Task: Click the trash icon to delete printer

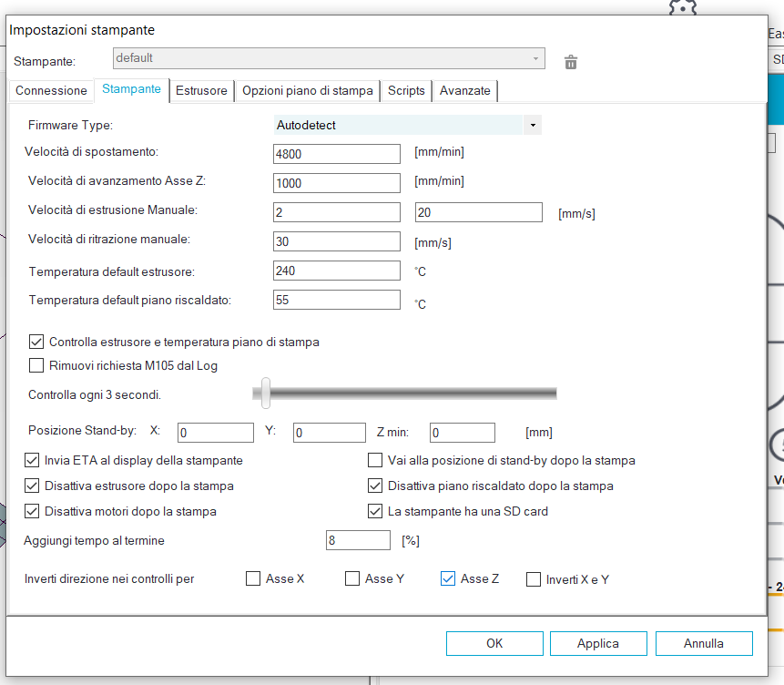Action: tap(571, 62)
